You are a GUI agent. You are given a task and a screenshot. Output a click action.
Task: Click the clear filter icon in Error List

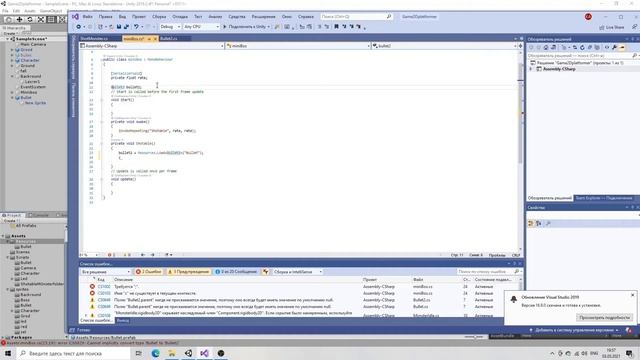266,271
